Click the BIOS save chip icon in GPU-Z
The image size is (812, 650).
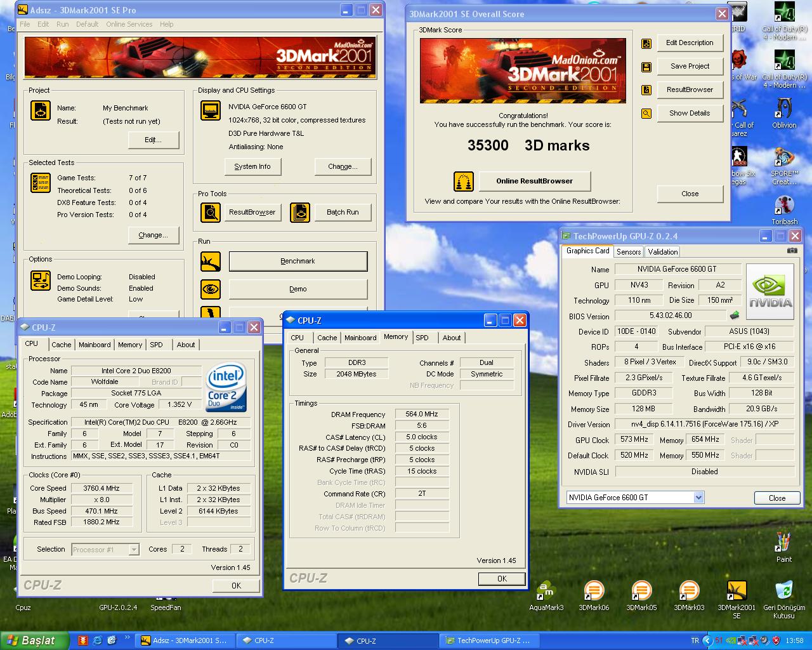click(x=735, y=315)
